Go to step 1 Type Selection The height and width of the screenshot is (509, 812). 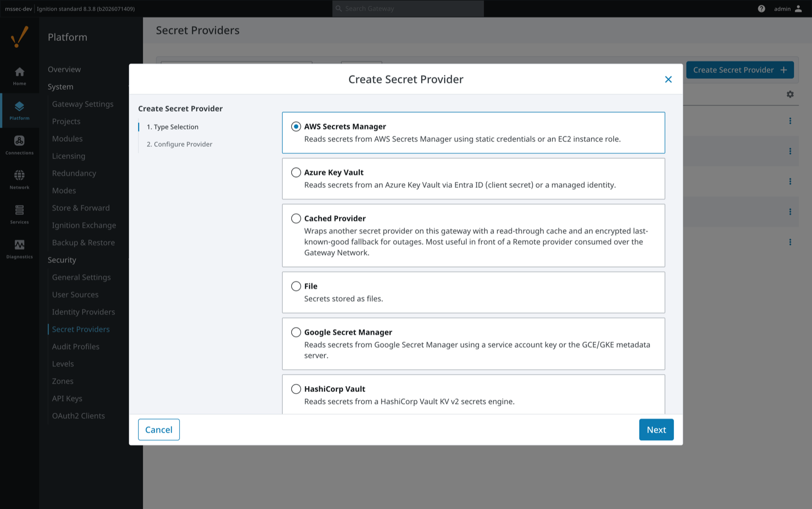click(x=173, y=127)
